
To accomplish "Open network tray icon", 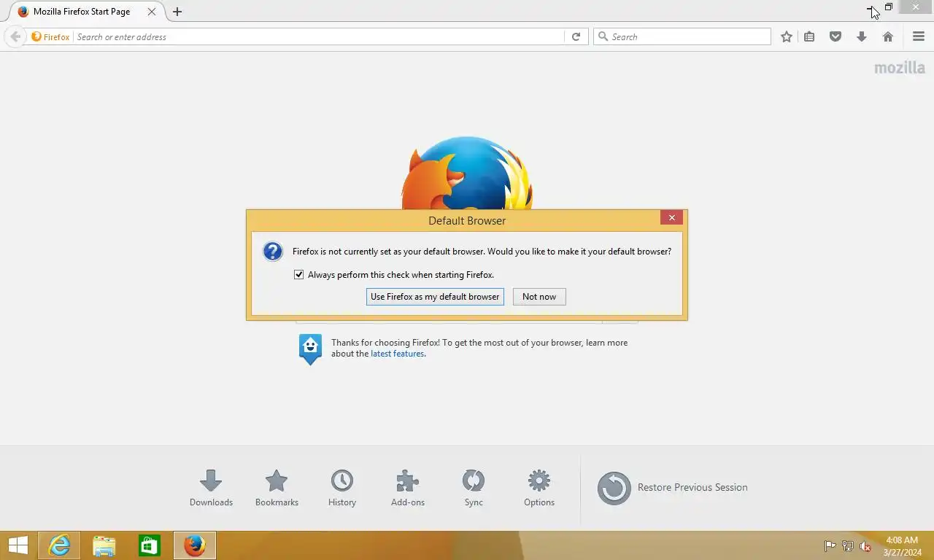I will (848, 546).
